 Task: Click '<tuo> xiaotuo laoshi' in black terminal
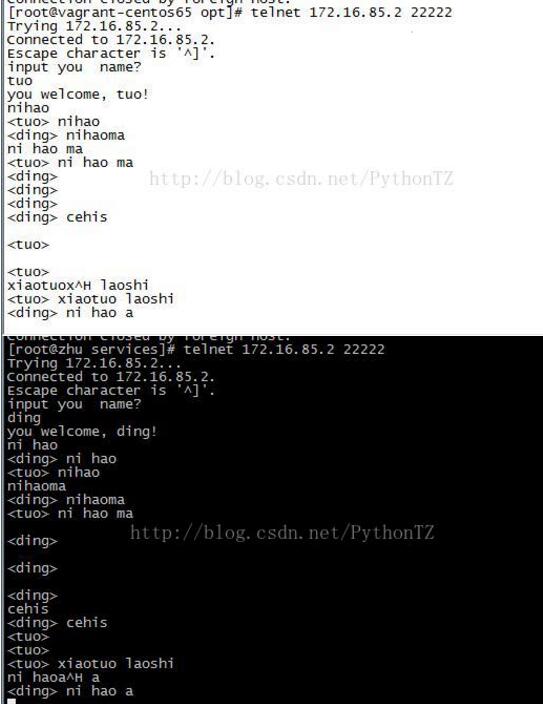pos(90,664)
